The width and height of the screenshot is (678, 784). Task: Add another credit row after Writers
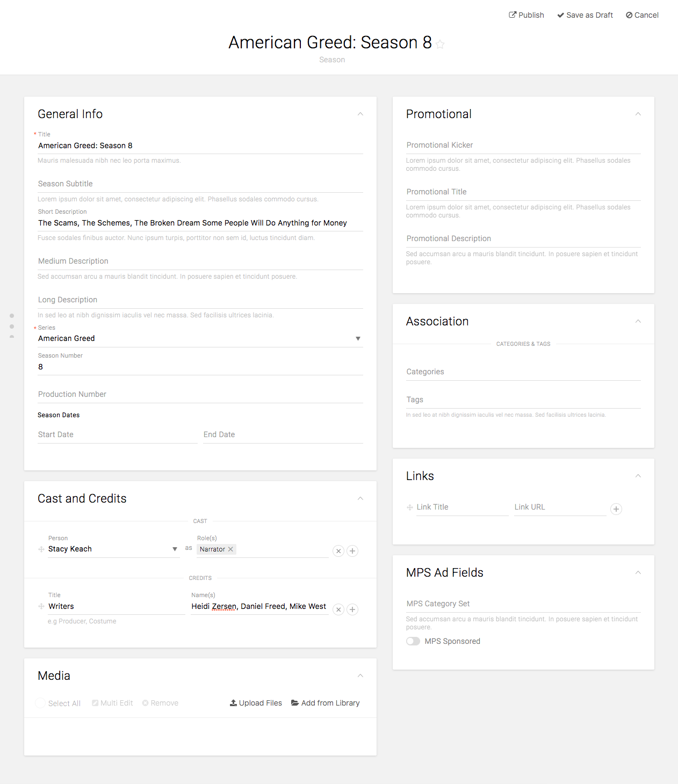point(352,609)
